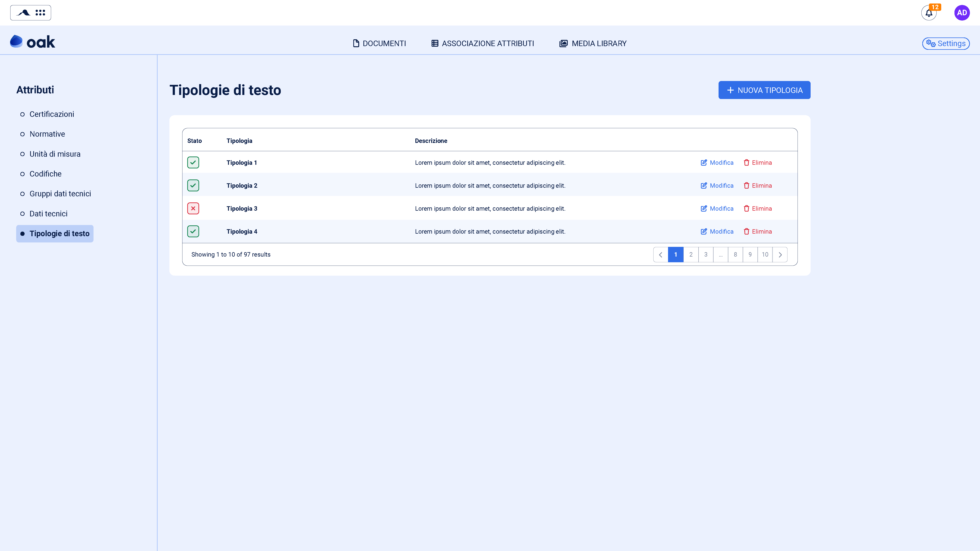Viewport: 980px width, 551px height.
Task: Click the Media Library images icon
Action: click(x=563, y=43)
